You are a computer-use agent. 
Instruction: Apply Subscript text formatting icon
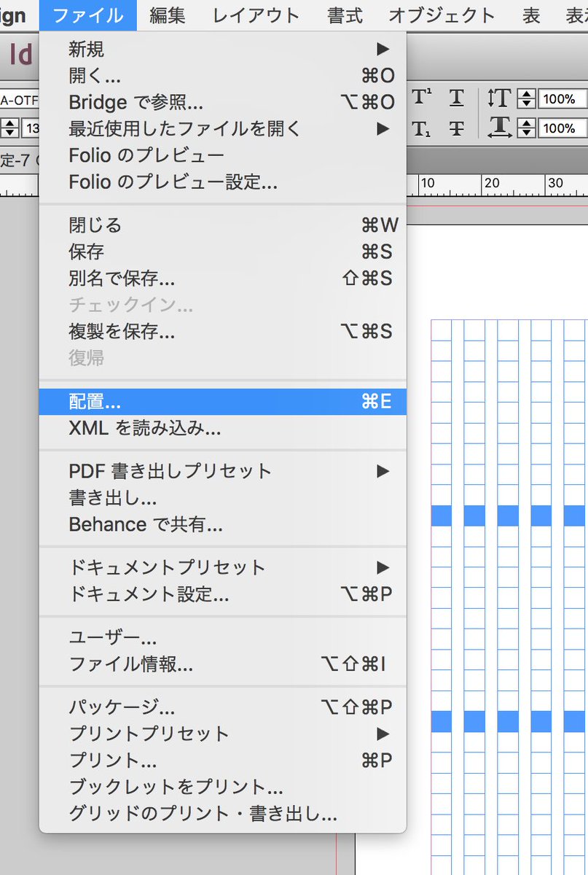[421, 129]
